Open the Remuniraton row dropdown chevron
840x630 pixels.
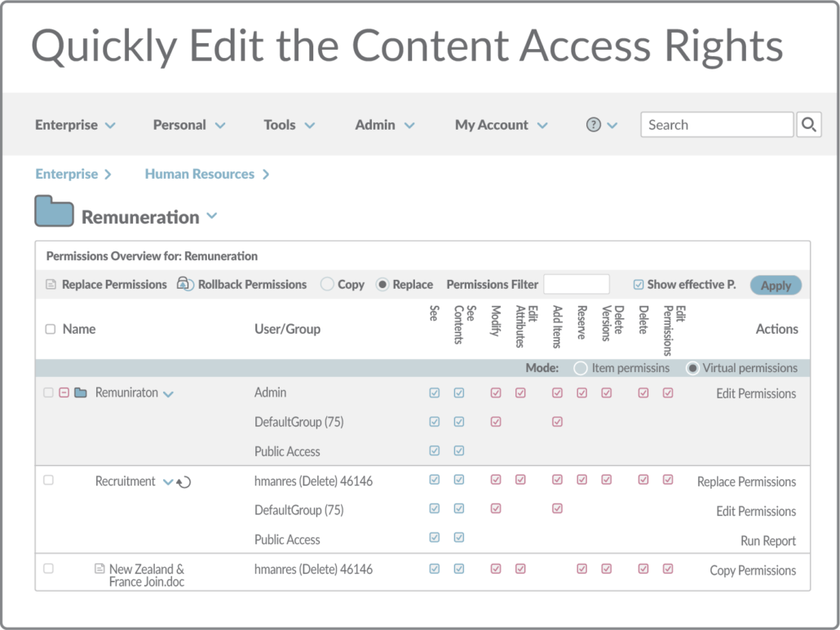click(x=168, y=394)
